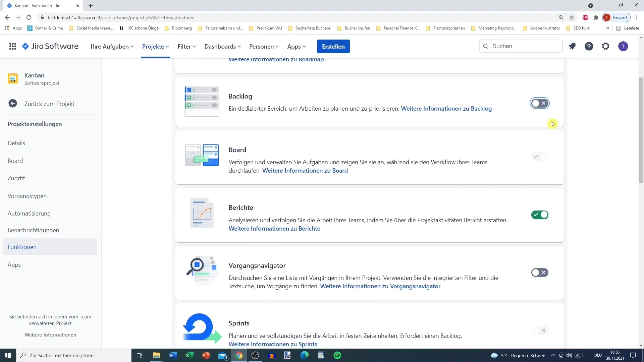Screen dimensions: 644x362
Task: Click the Kanban project icon in sidebar
Action: click(x=13, y=79)
